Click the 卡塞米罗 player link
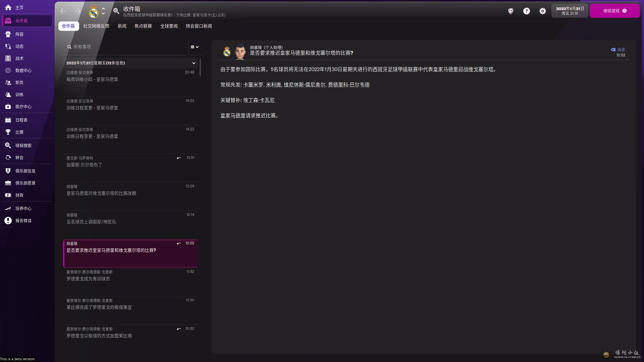Viewport: 644px width, 362px height. point(253,85)
